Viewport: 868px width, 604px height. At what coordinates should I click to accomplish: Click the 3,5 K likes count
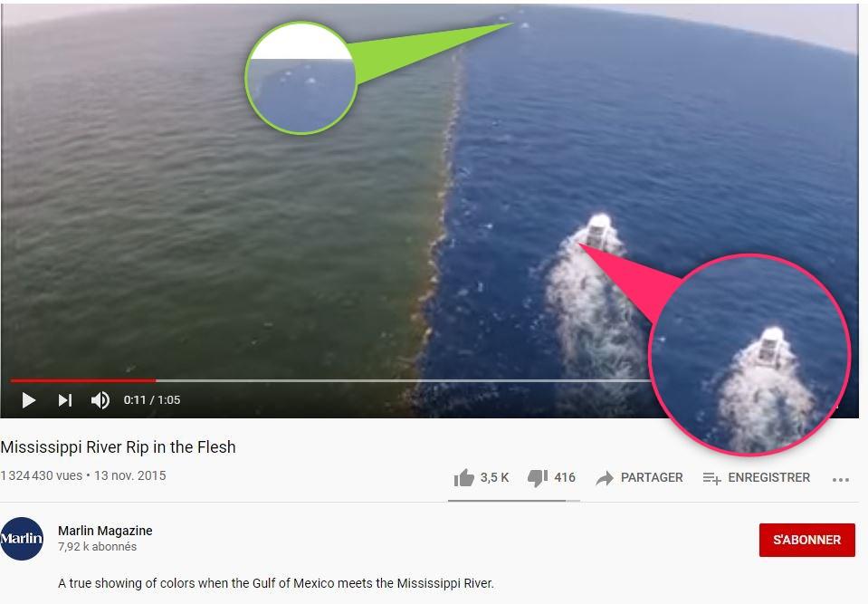coord(494,477)
